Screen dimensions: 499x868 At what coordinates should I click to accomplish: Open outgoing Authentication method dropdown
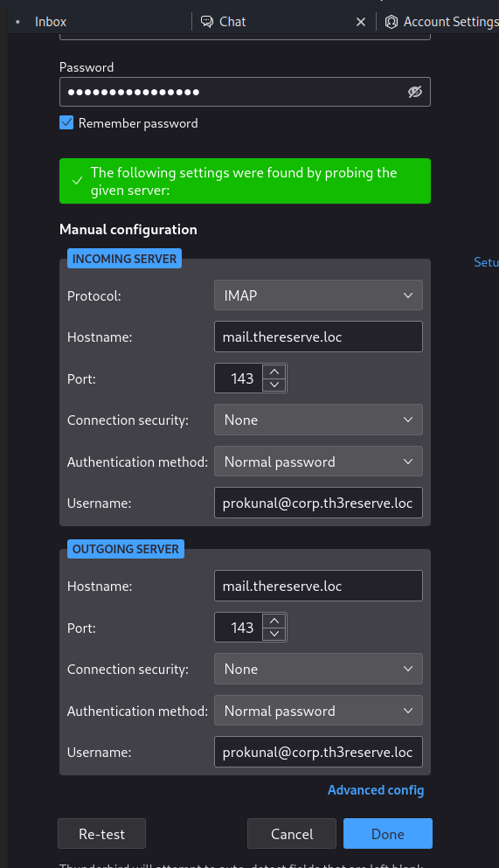point(318,711)
